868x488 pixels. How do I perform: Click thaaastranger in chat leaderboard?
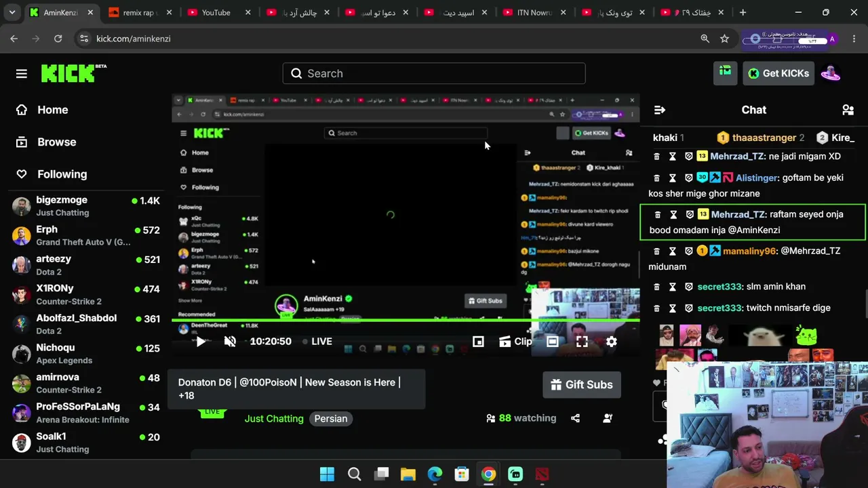coord(764,138)
